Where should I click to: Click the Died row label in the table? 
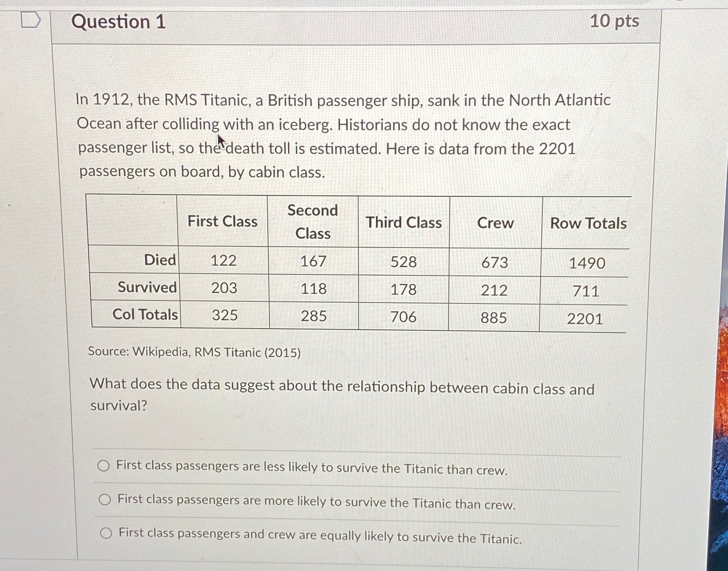point(160,260)
